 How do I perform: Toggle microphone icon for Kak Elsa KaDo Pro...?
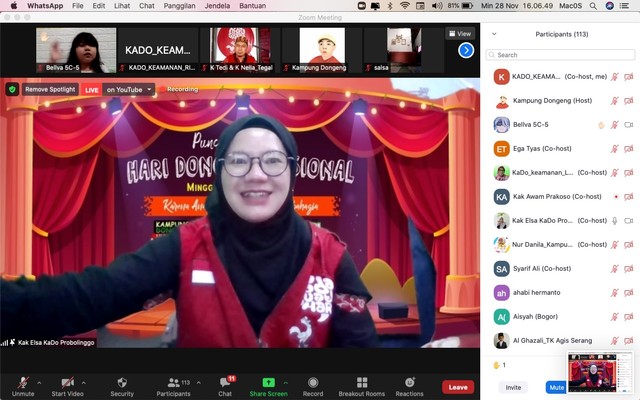coord(615,221)
